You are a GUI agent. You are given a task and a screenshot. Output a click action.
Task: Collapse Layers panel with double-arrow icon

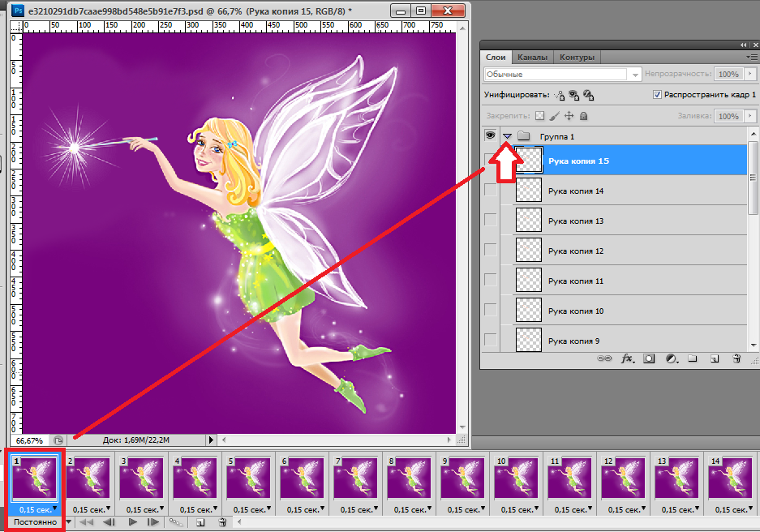pos(743,45)
